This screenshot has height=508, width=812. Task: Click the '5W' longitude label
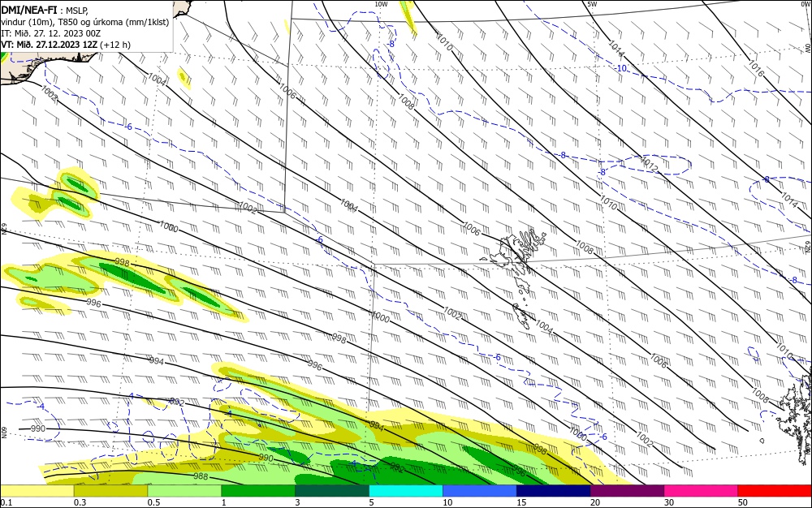click(592, 4)
